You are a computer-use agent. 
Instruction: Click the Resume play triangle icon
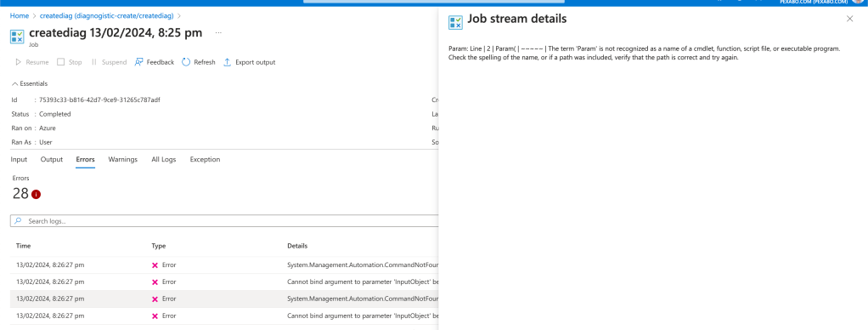[x=19, y=62]
